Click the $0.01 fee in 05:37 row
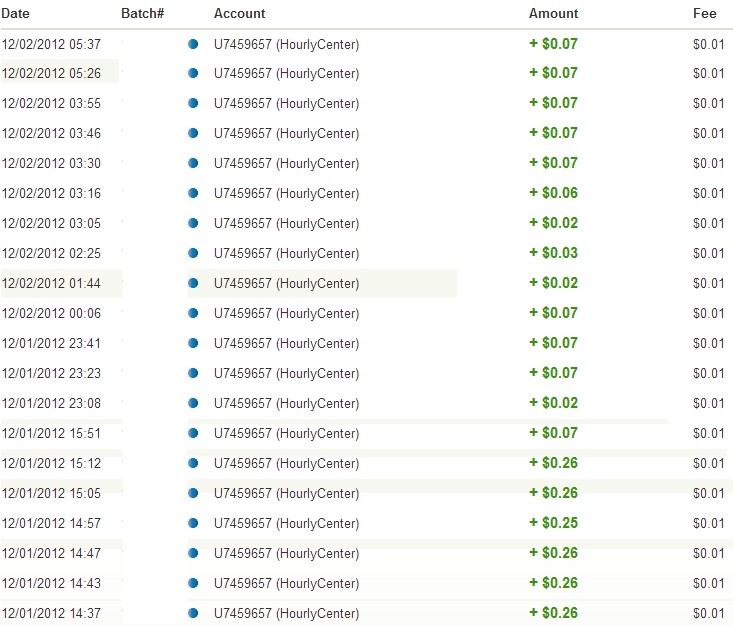733x626 pixels. coord(709,44)
